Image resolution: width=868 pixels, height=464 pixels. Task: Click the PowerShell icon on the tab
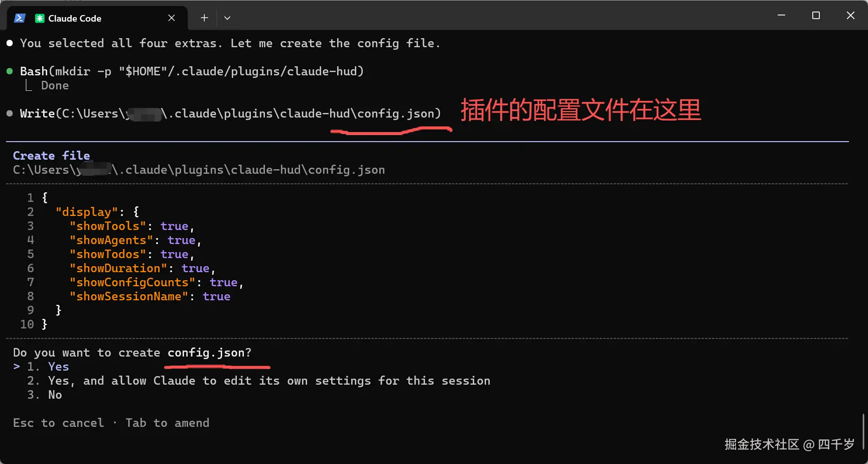(x=20, y=18)
